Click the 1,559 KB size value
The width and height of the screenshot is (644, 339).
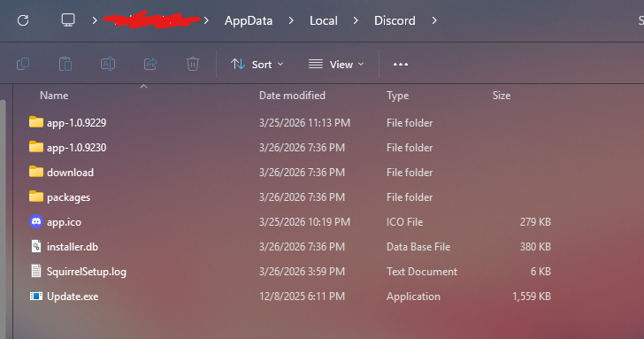[x=532, y=297]
